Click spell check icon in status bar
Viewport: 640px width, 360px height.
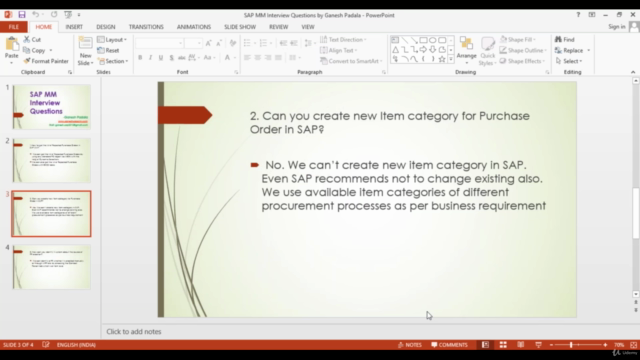click(x=46, y=345)
